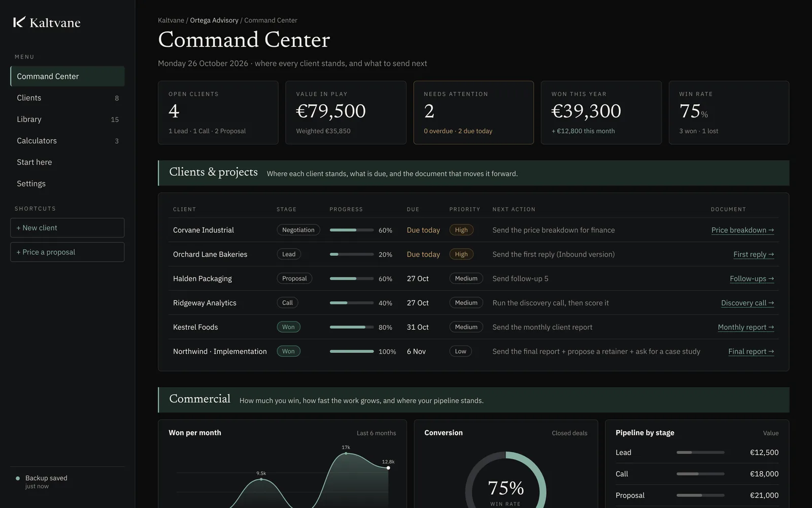Open the Follow-ups document link
Viewport: 812px width, 508px height.
point(752,279)
